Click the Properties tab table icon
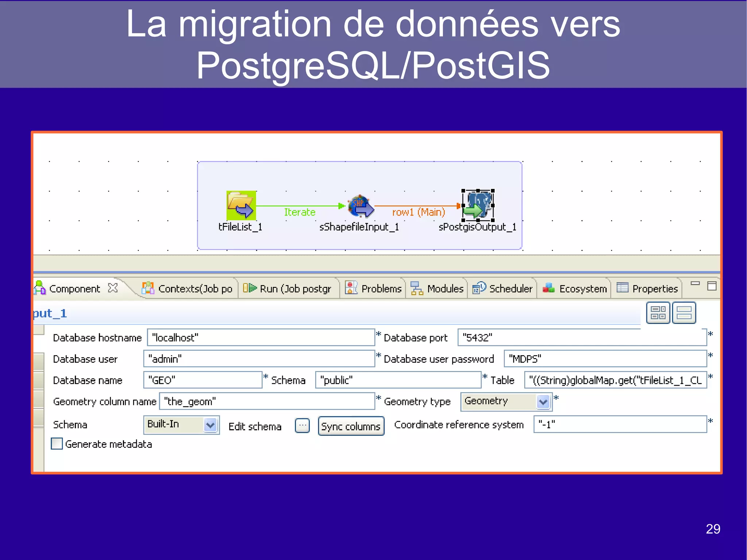Image resolution: width=747 pixels, height=560 pixels. click(x=622, y=287)
